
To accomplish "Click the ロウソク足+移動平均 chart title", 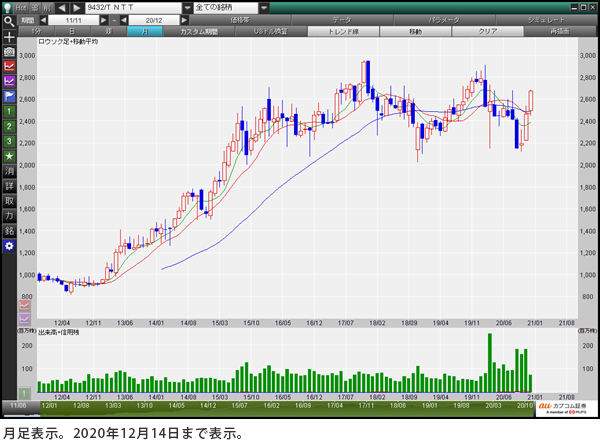I will pos(68,42).
